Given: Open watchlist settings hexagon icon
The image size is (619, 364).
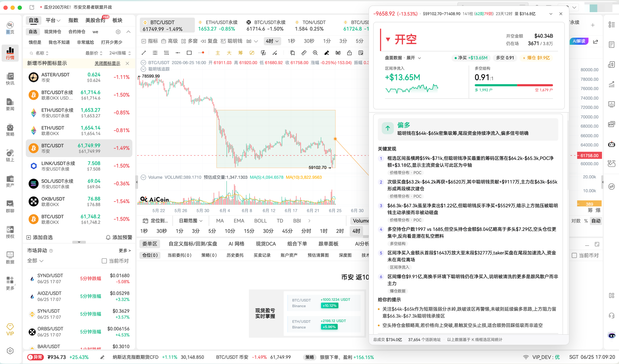Looking at the screenshot, I should (x=118, y=32).
